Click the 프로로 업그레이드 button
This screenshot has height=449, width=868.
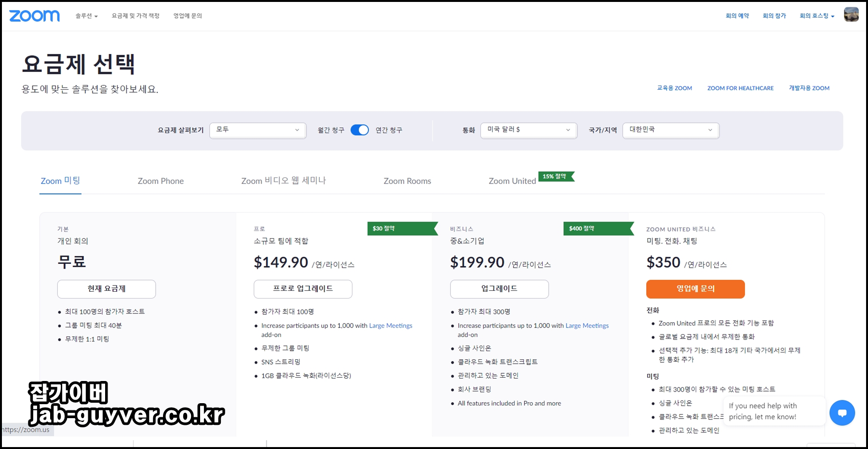click(x=303, y=289)
